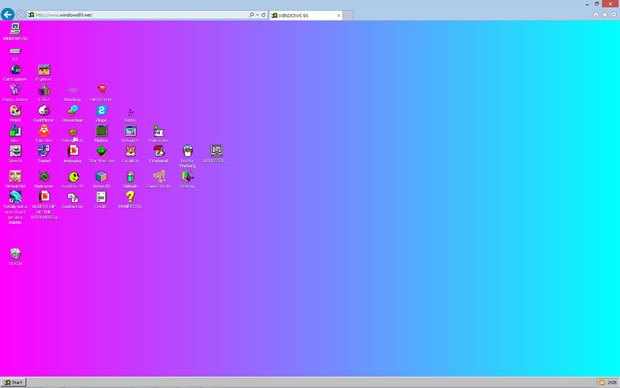Launch the Poney Jockey pony icon
Screen dimensions: 620x388
tap(15, 93)
